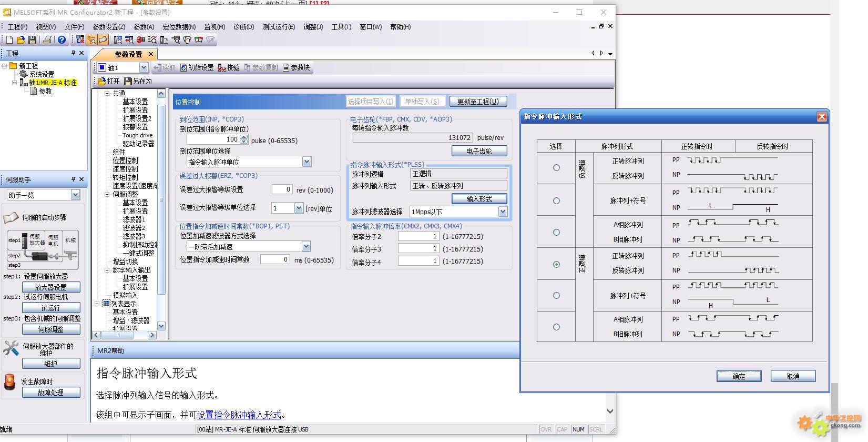Image resolution: width=868 pixels, height=442 pixels.
Task: Click the hand pressing panel toolbar icon
Action: pyautogui.click(x=187, y=39)
